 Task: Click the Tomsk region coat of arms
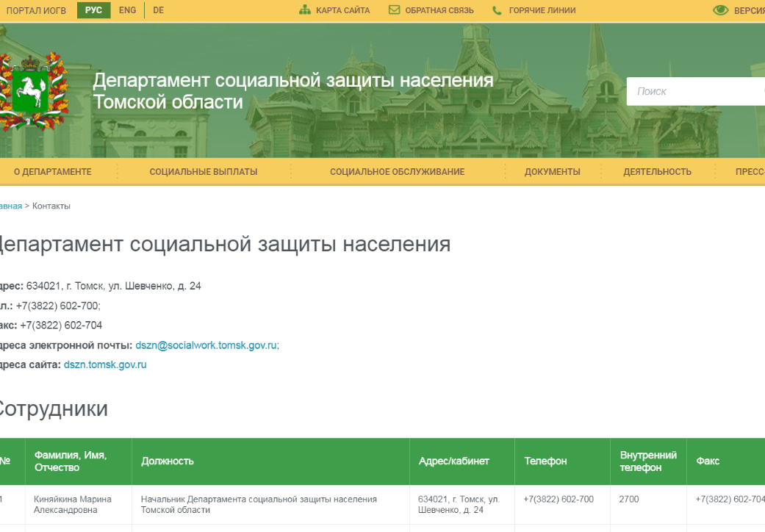click(32, 91)
